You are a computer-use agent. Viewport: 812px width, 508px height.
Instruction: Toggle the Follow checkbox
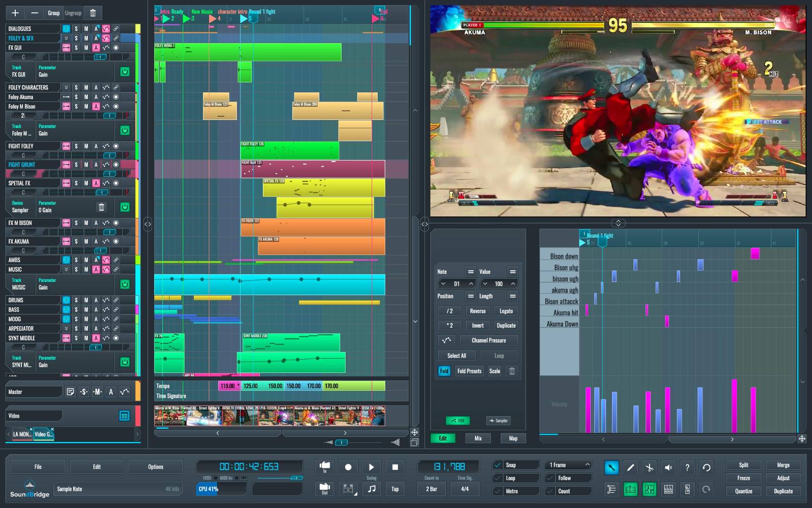550,478
